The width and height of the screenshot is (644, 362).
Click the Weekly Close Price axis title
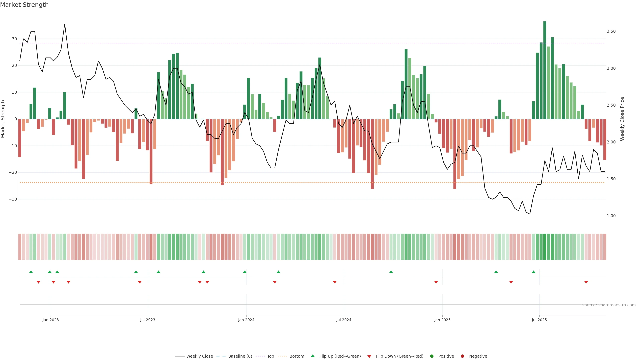622,119
